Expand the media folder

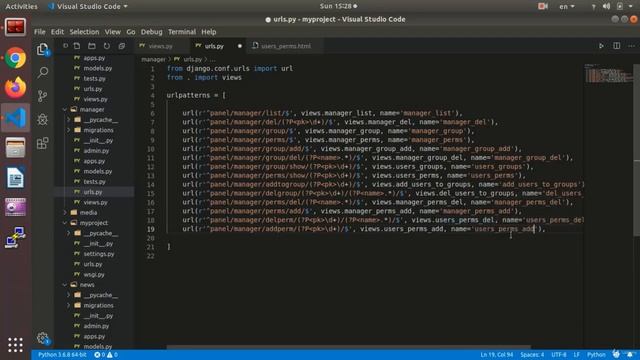click(x=64, y=213)
